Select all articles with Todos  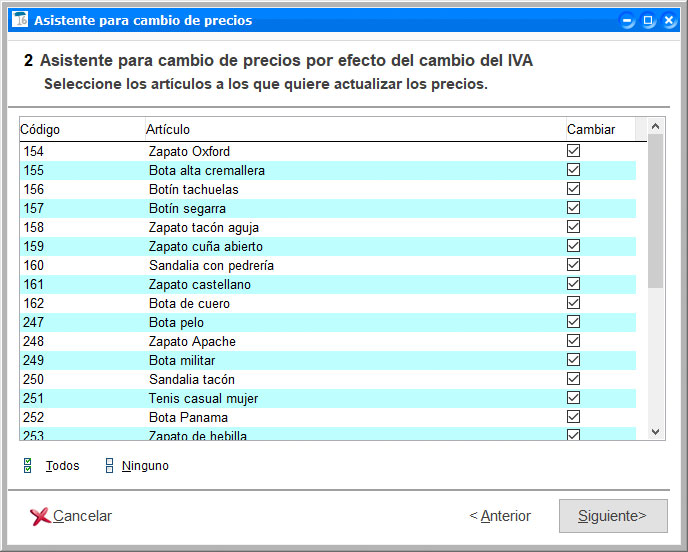[x=62, y=466]
